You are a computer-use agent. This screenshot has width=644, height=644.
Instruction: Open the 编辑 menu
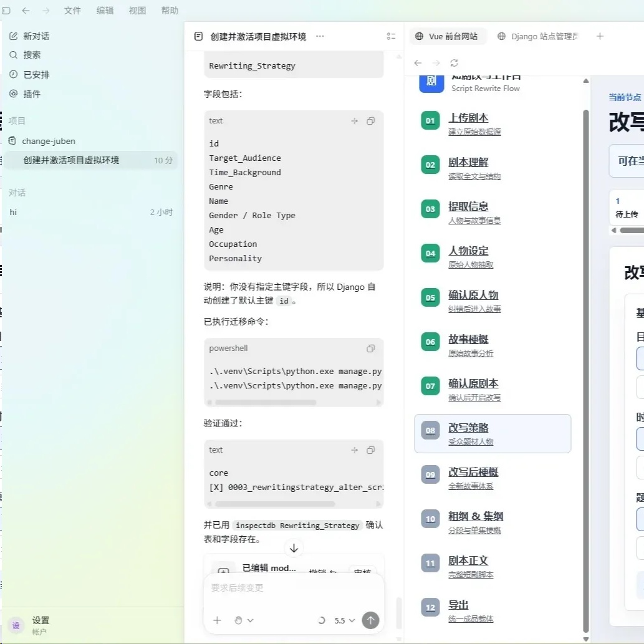pos(105,10)
